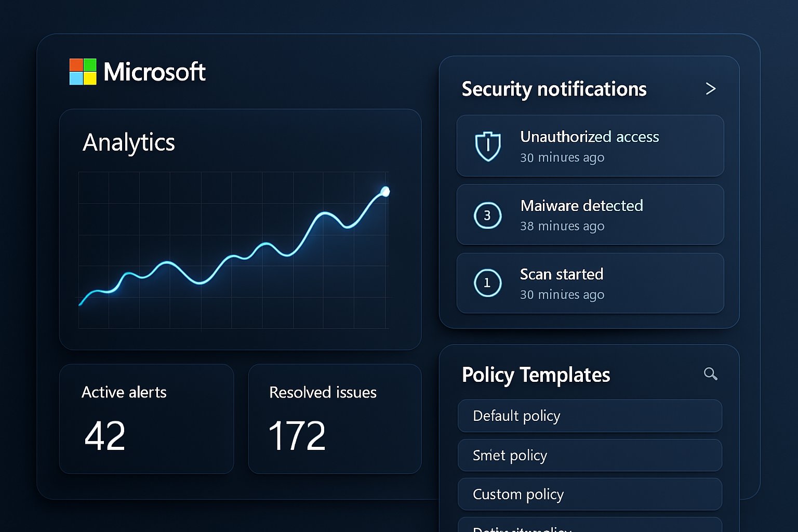The width and height of the screenshot is (798, 532).
Task: Click the shield icon for Unauthorized access
Action: tap(488, 146)
